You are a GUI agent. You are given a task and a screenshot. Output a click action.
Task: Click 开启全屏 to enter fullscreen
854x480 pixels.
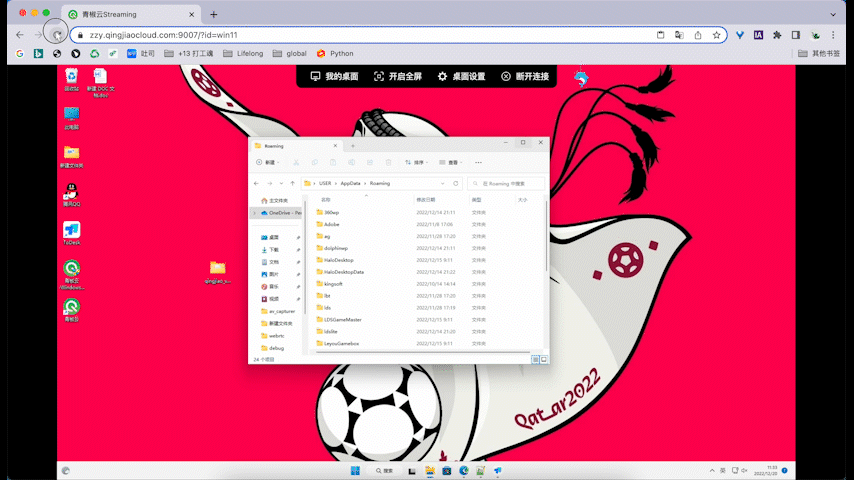pyautogui.click(x=398, y=76)
